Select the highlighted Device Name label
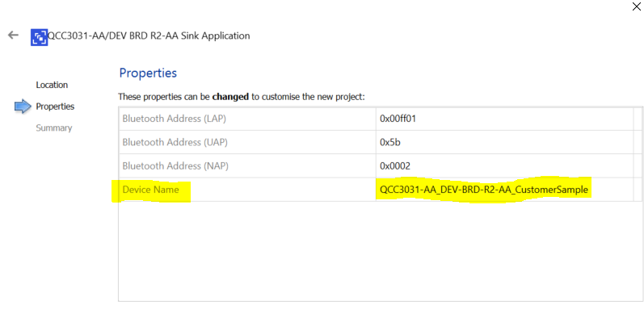Viewport: 644px width, 322px height. 151,190
